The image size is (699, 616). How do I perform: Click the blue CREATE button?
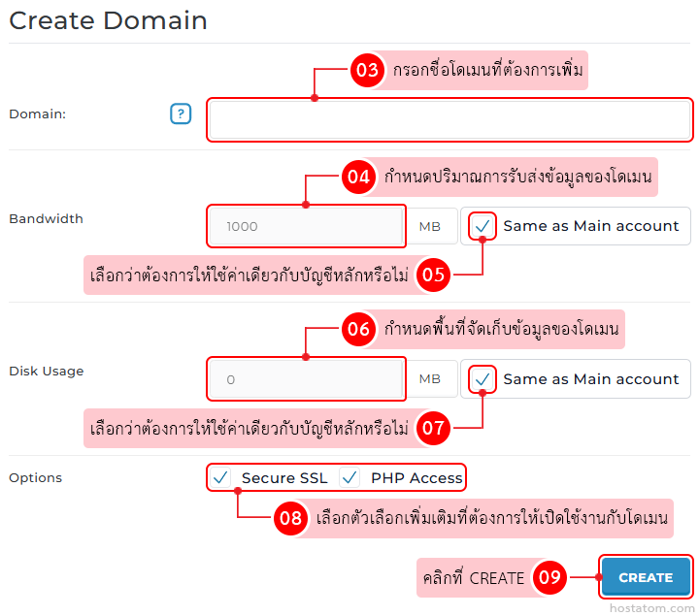point(646,577)
